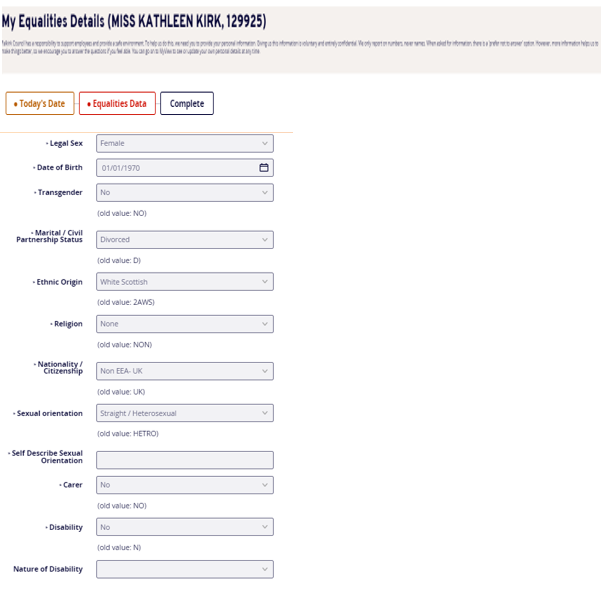
Task: Click the Date of Birth date field
Action: tap(175, 168)
